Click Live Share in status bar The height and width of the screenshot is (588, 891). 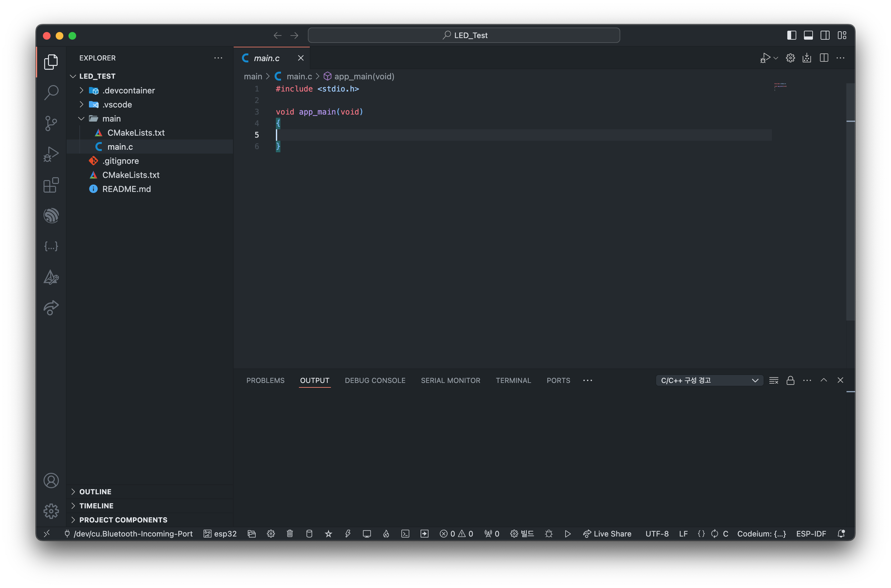pyautogui.click(x=607, y=534)
